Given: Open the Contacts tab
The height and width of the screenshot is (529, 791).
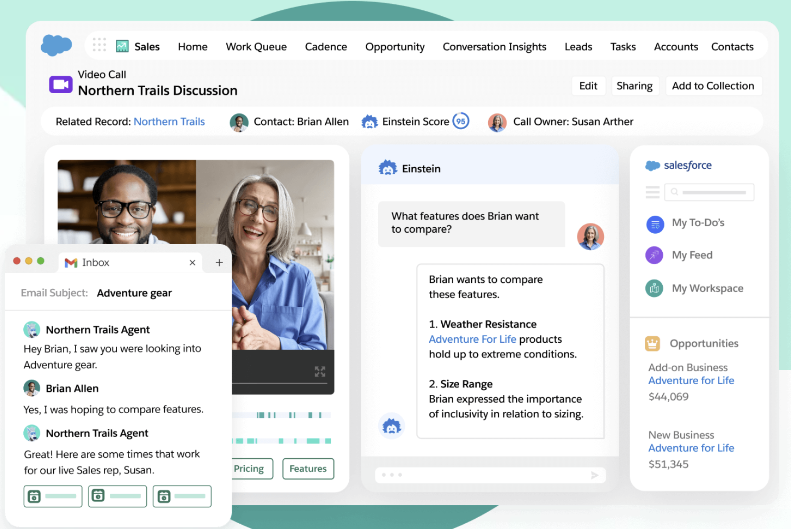Looking at the screenshot, I should point(732,47).
